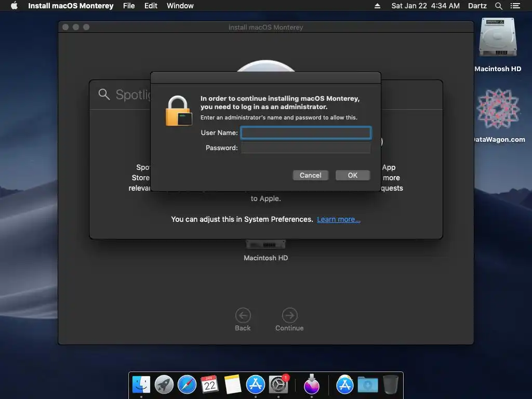Click Cancel in the administrator dialog
Viewport: 532px width, 399px height.
(311, 176)
